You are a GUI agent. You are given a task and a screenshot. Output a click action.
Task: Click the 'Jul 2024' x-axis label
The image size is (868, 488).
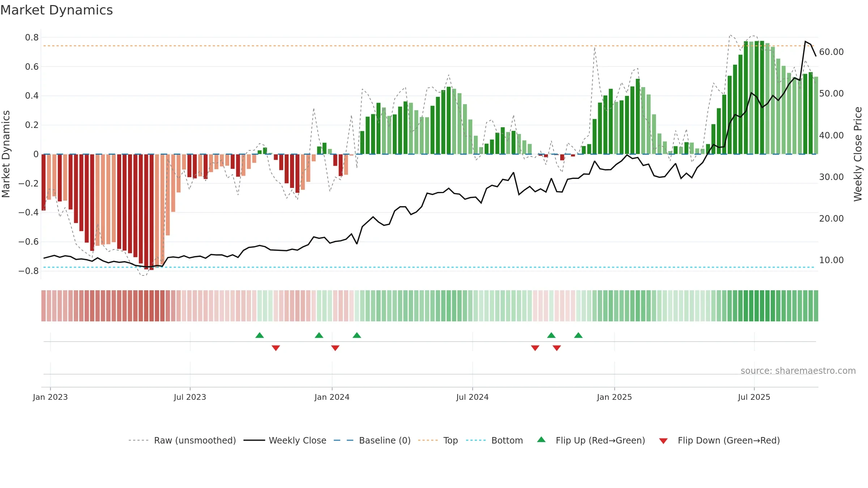coord(472,397)
